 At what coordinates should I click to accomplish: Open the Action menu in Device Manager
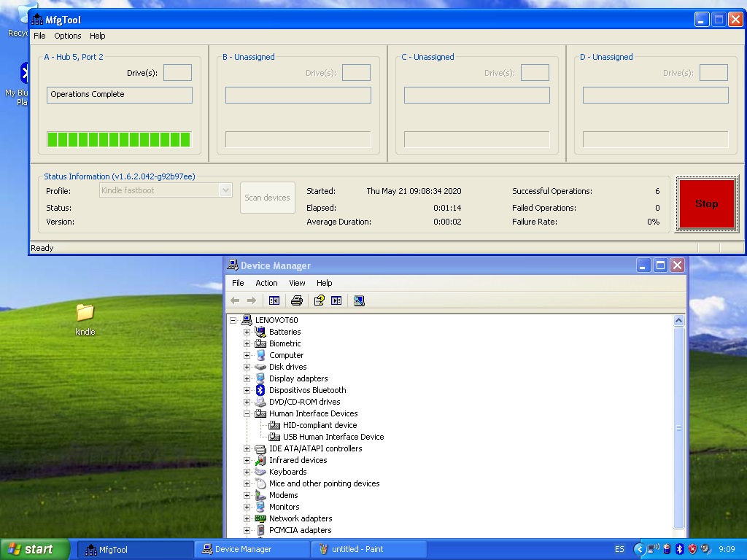coord(266,283)
